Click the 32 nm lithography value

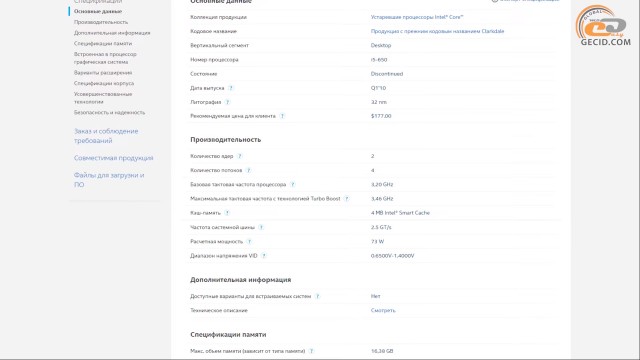[x=379, y=102]
